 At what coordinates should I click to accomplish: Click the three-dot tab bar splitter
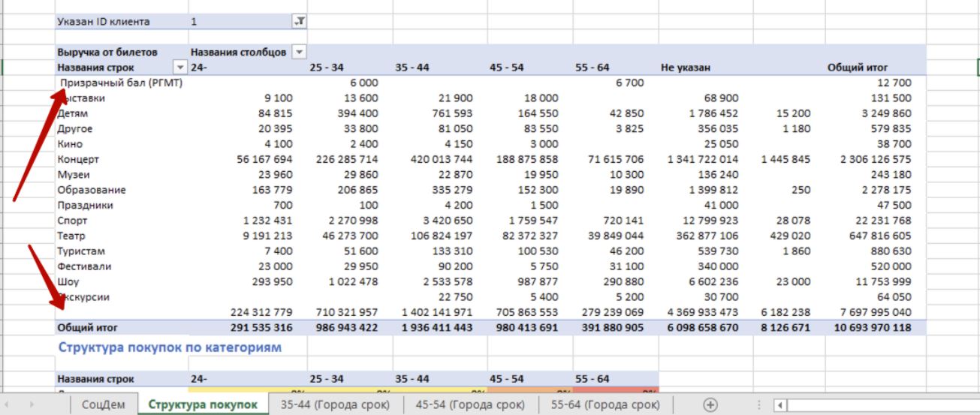point(758,404)
